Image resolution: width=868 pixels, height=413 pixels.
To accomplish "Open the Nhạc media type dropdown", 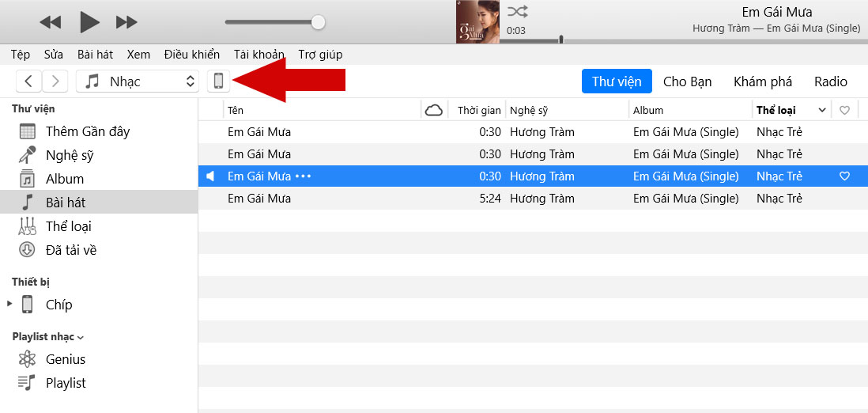I will (138, 81).
